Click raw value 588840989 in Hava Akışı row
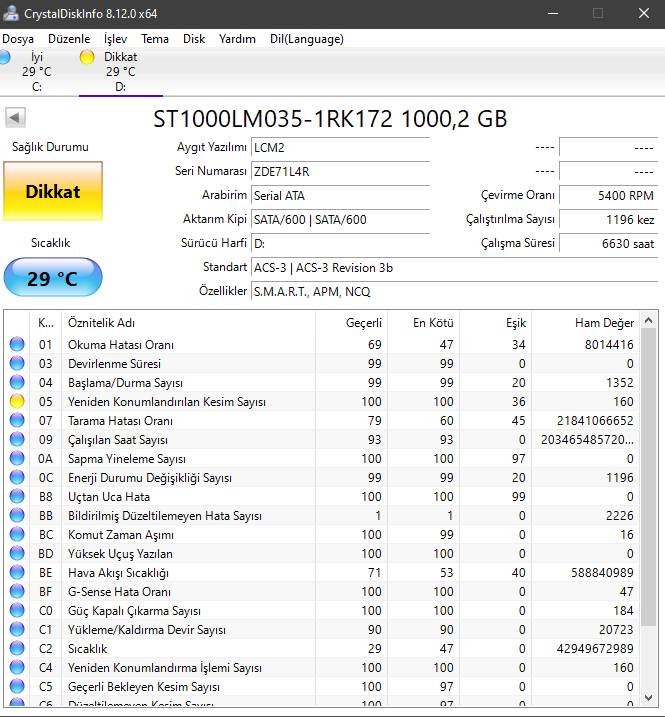Image resolution: width=665 pixels, height=717 pixels. pyautogui.click(x=602, y=573)
